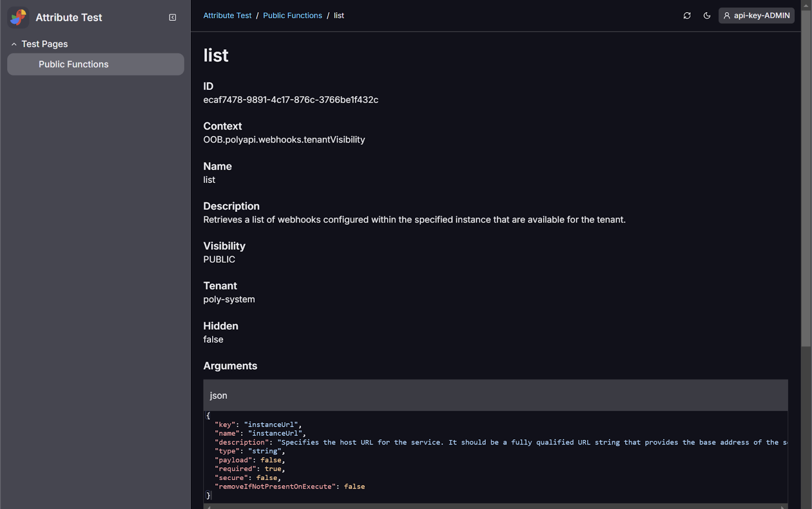Collapse the sidebar using the panel icon

point(173,17)
